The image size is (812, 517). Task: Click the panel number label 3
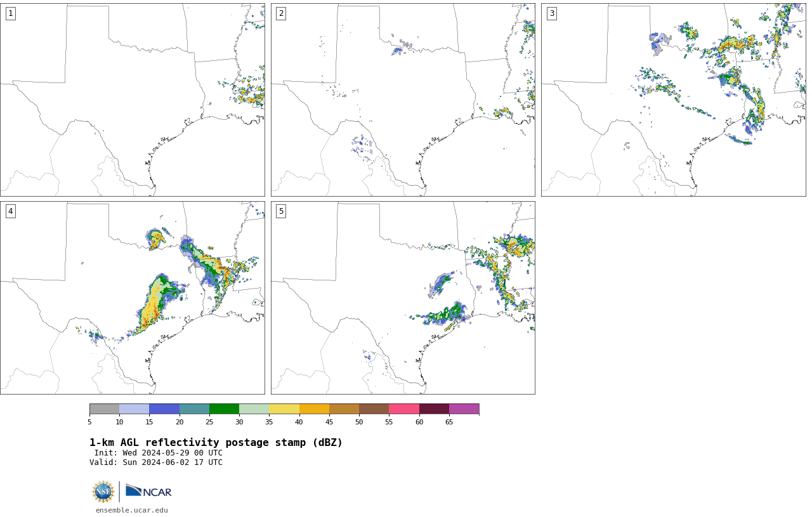[552, 13]
